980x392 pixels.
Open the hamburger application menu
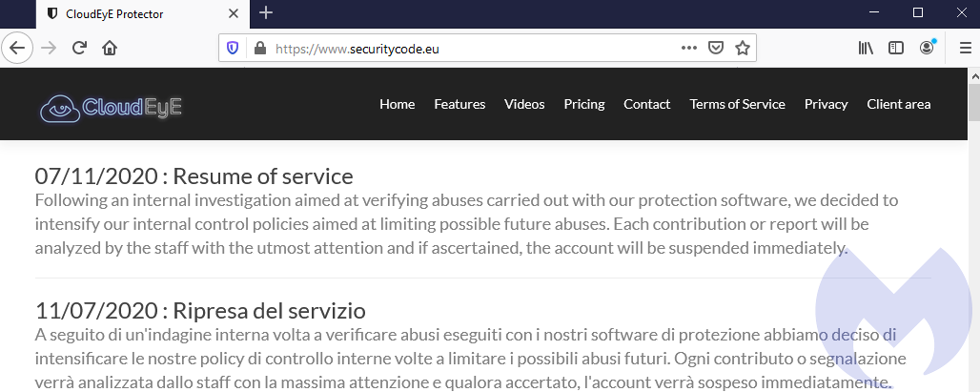pyautogui.click(x=965, y=48)
